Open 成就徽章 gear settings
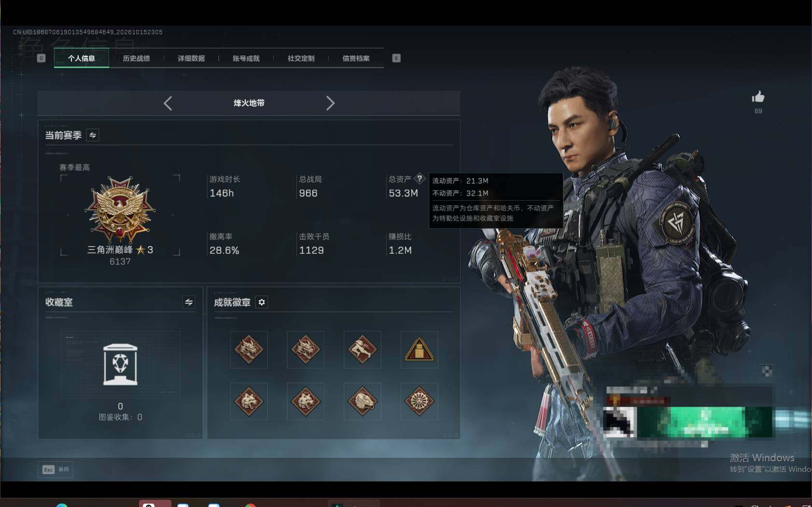Screen dimensions: 812x507 click(x=262, y=302)
